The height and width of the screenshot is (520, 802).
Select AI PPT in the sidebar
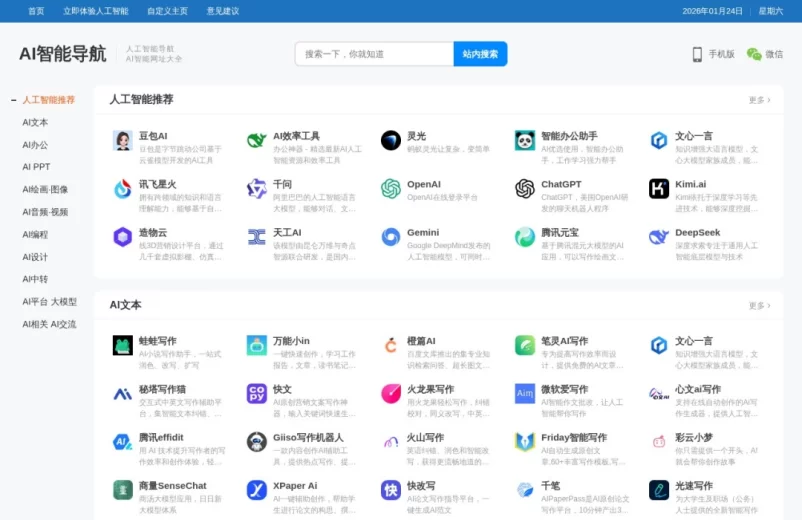36,167
